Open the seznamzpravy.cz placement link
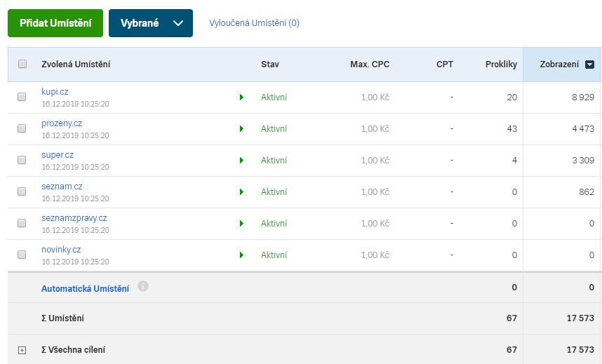This screenshot has height=364, width=602. [74, 217]
